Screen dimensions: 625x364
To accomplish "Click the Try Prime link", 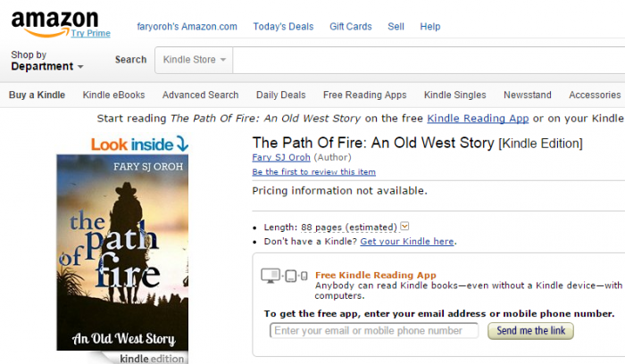I will [x=91, y=33].
